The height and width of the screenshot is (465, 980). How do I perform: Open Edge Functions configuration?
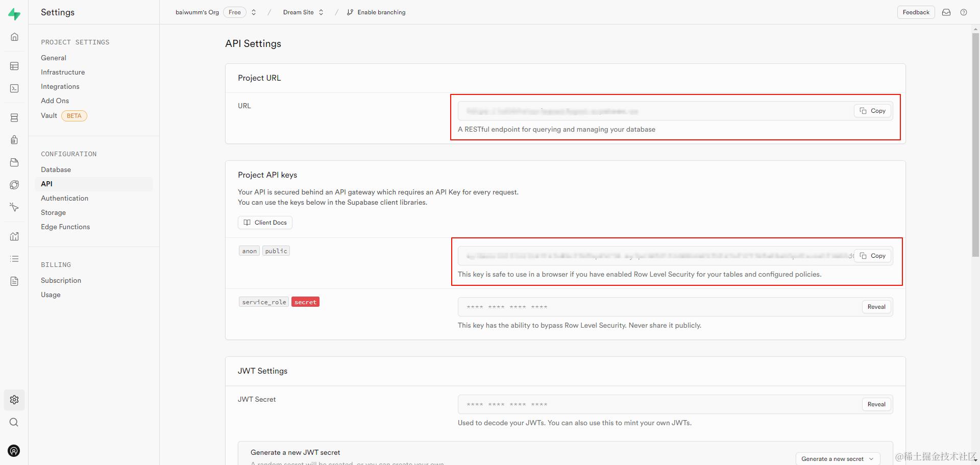coord(65,227)
